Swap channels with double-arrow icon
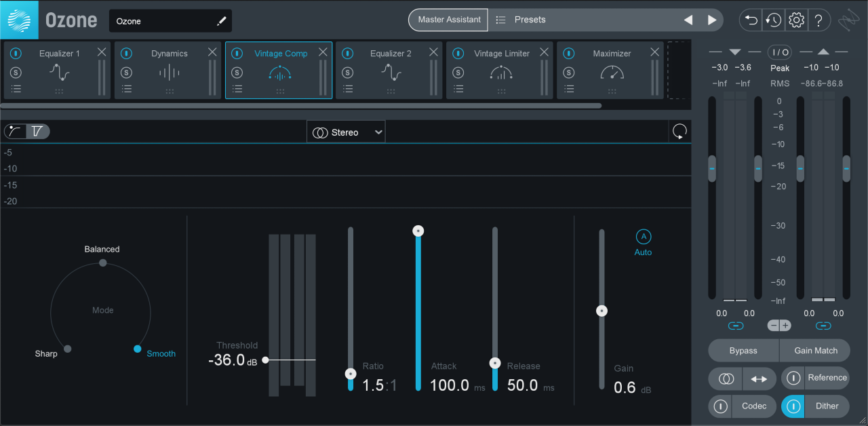The width and height of the screenshot is (868, 426). pos(759,379)
